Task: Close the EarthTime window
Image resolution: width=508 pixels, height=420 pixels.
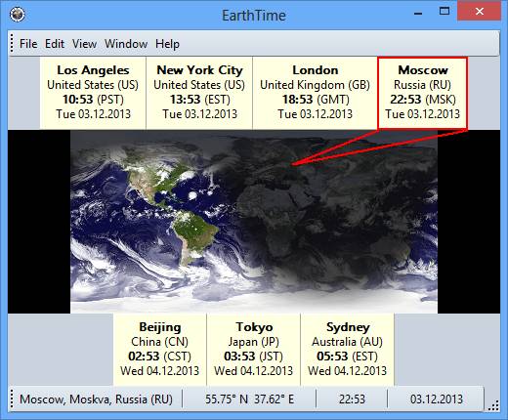Action: [x=479, y=12]
